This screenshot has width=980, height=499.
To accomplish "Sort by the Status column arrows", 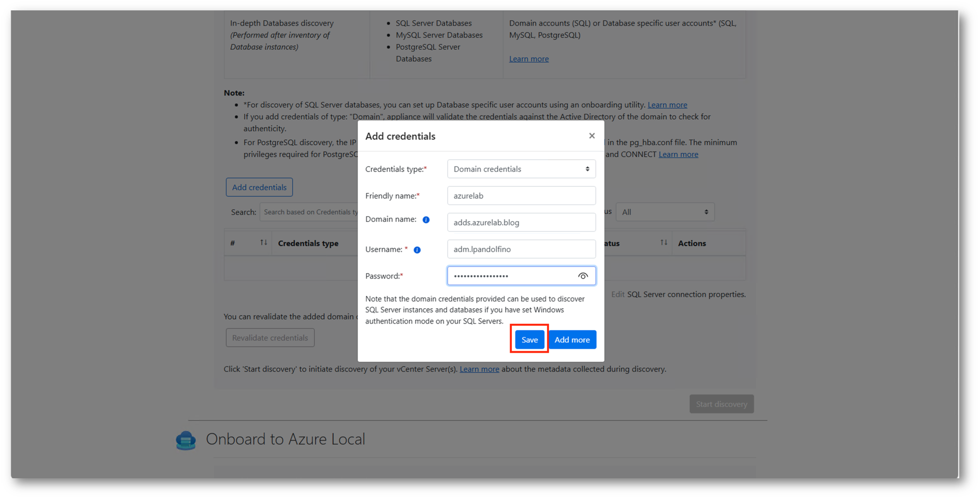I will point(663,243).
